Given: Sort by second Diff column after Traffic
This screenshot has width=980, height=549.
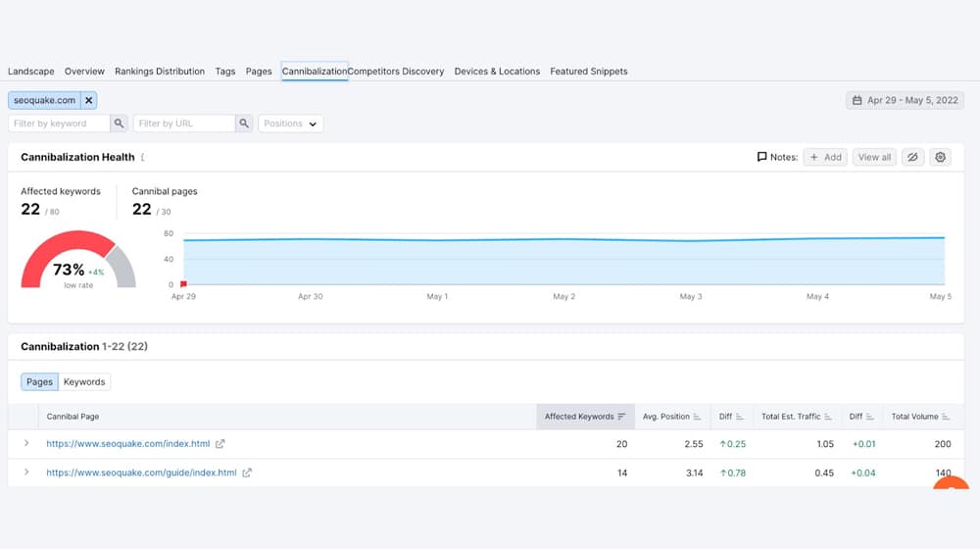Looking at the screenshot, I should pyautogui.click(x=861, y=417).
